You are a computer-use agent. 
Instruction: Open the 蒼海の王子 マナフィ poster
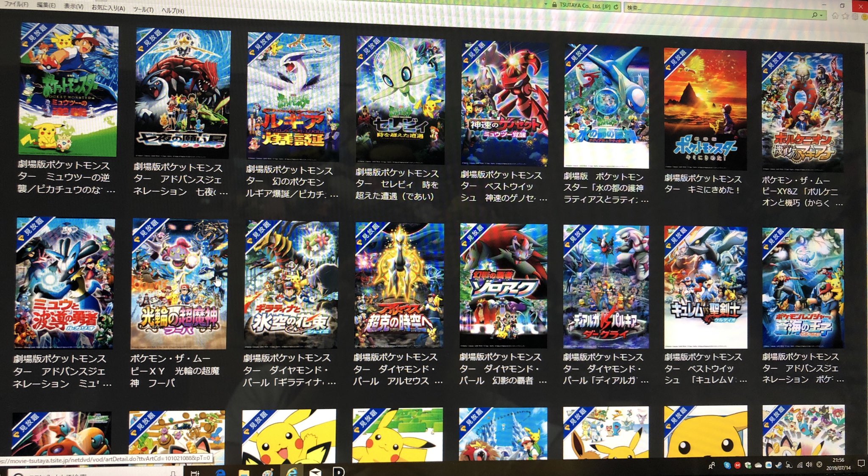tap(803, 288)
